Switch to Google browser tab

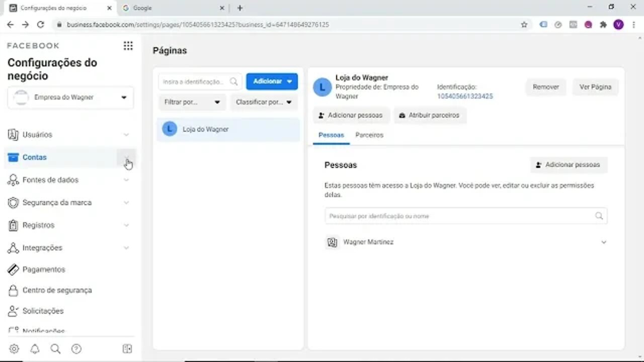[x=174, y=8]
